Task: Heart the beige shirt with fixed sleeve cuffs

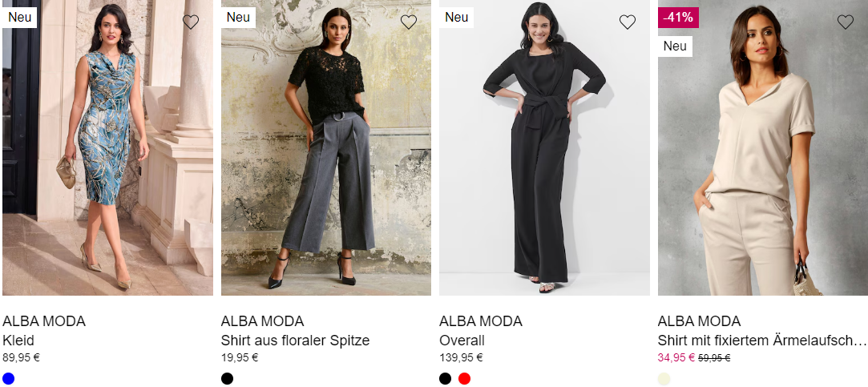Action: (x=846, y=22)
